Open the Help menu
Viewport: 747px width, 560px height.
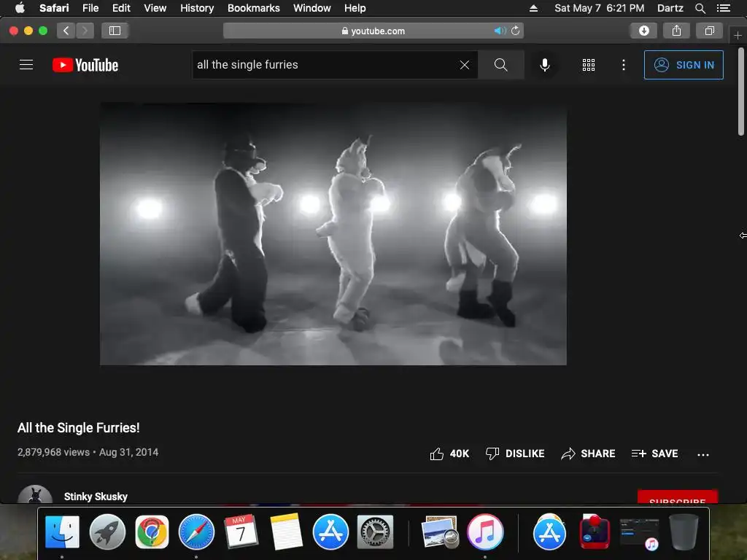(x=355, y=8)
